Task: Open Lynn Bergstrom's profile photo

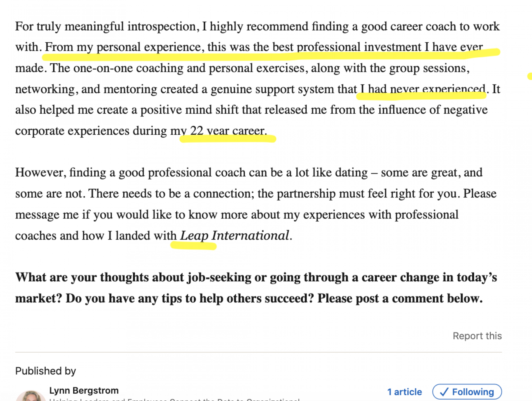Action: tap(31, 396)
